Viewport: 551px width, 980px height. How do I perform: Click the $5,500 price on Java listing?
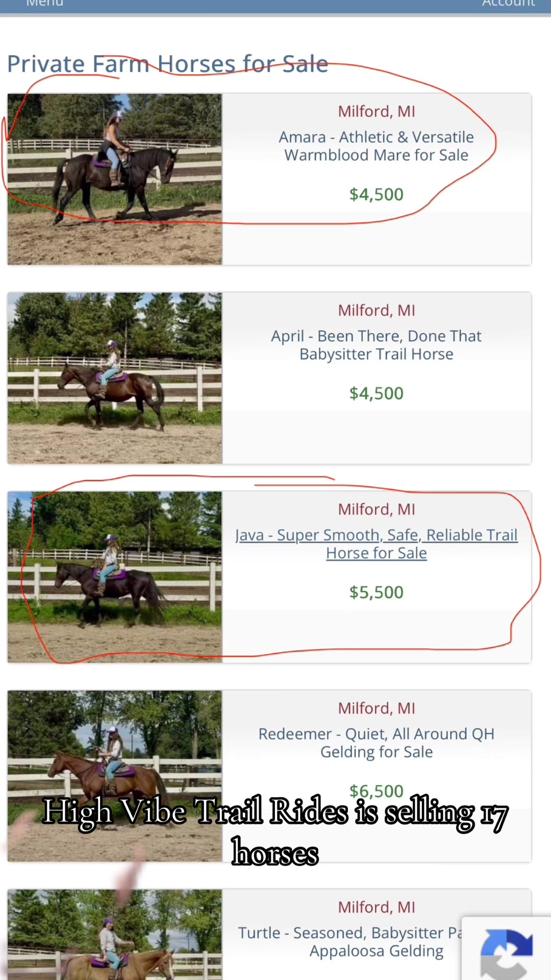377,593
